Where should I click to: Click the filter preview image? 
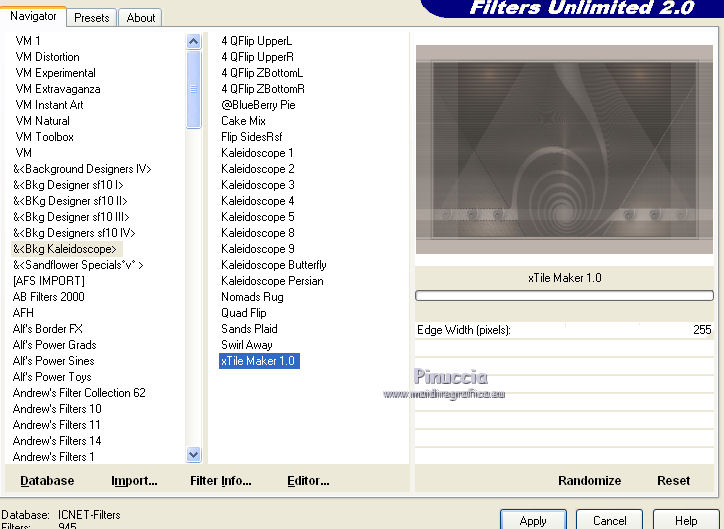click(x=564, y=149)
